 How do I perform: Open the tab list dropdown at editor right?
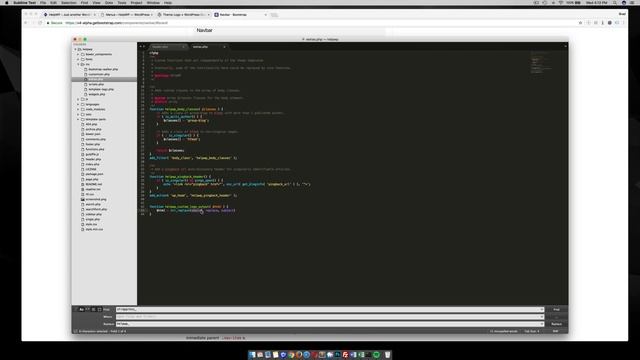[565, 47]
